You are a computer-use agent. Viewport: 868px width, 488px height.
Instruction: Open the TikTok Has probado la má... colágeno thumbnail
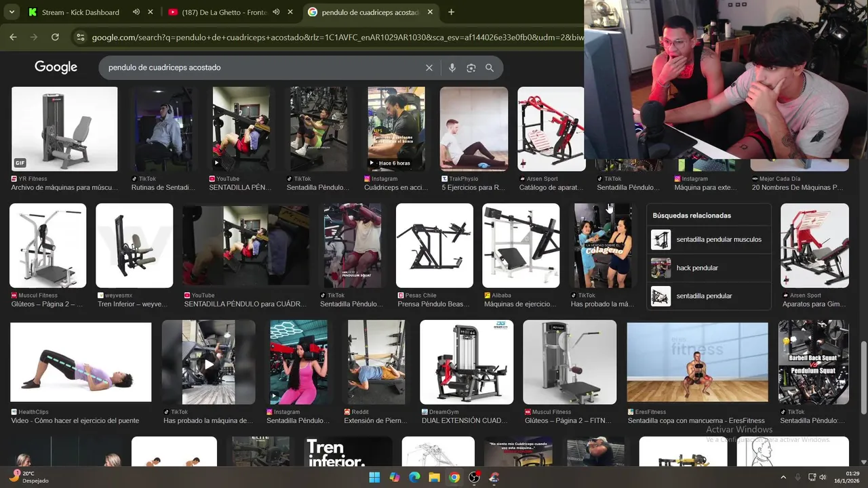point(603,245)
